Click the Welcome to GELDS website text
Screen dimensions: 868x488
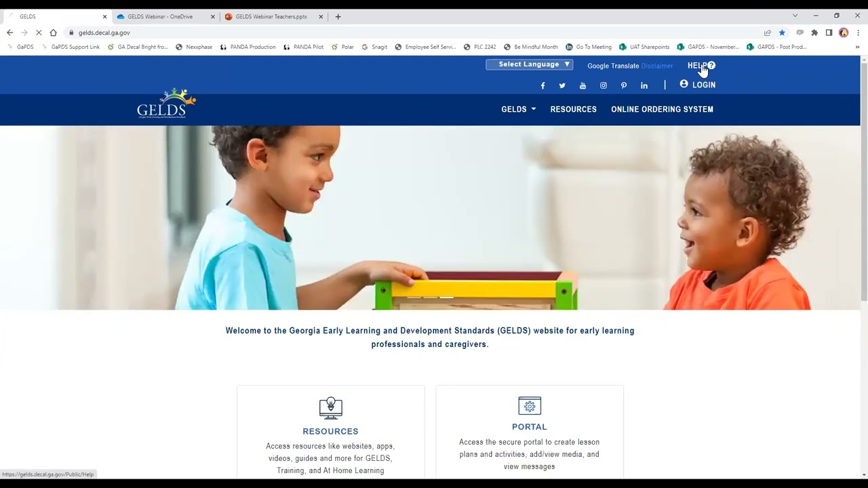pos(430,338)
